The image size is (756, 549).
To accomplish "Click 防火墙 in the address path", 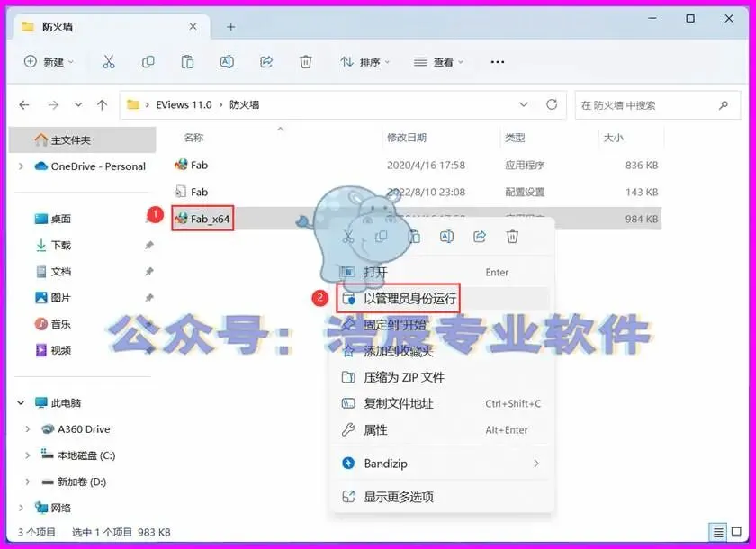I will (x=244, y=104).
